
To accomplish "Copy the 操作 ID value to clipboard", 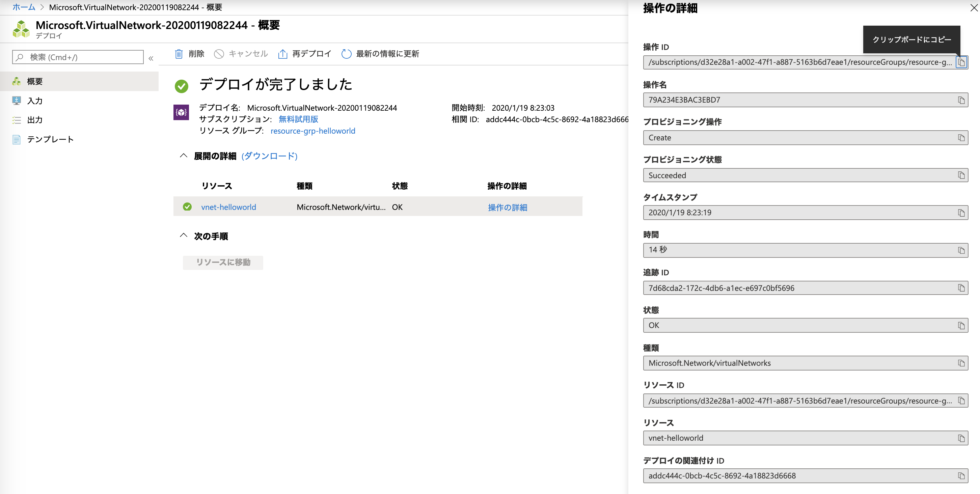I will click(961, 62).
